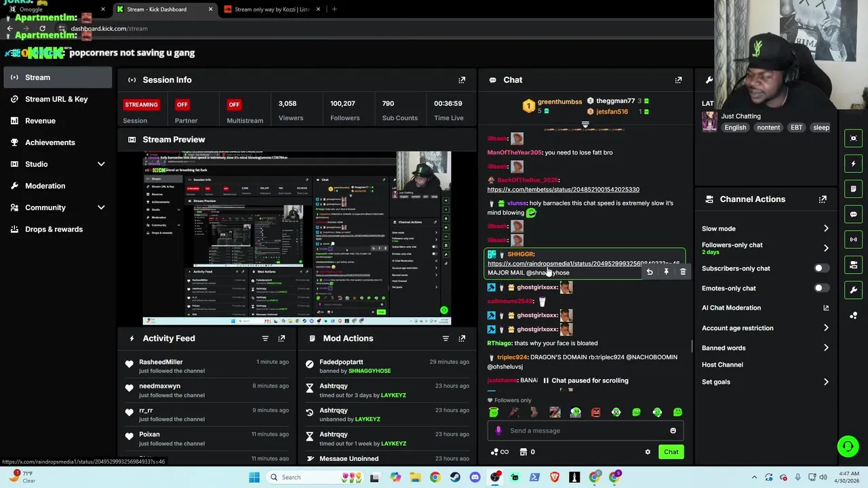Expand Account age restriction settings

click(826, 328)
